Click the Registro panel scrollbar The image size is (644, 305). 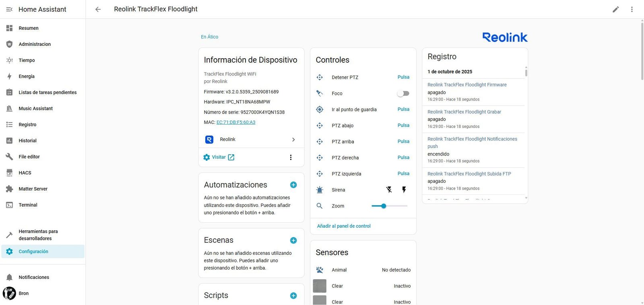526,72
